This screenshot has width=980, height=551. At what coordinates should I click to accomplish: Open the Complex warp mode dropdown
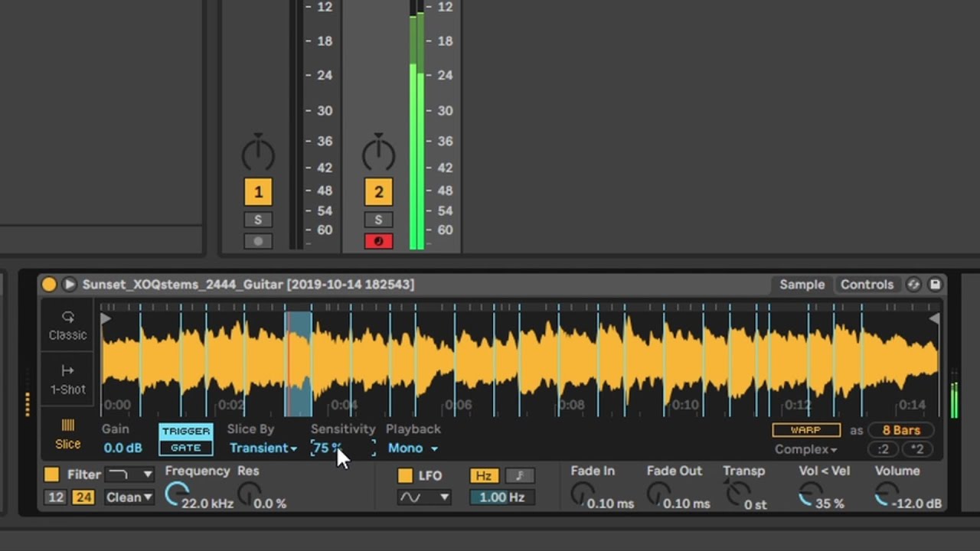[x=805, y=449]
